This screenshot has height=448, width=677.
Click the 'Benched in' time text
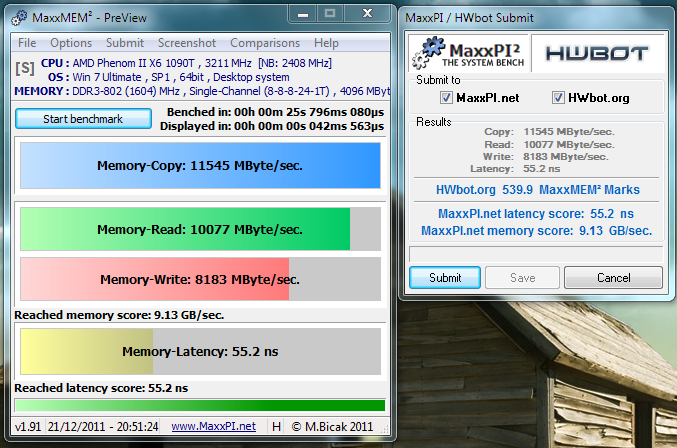click(x=275, y=112)
